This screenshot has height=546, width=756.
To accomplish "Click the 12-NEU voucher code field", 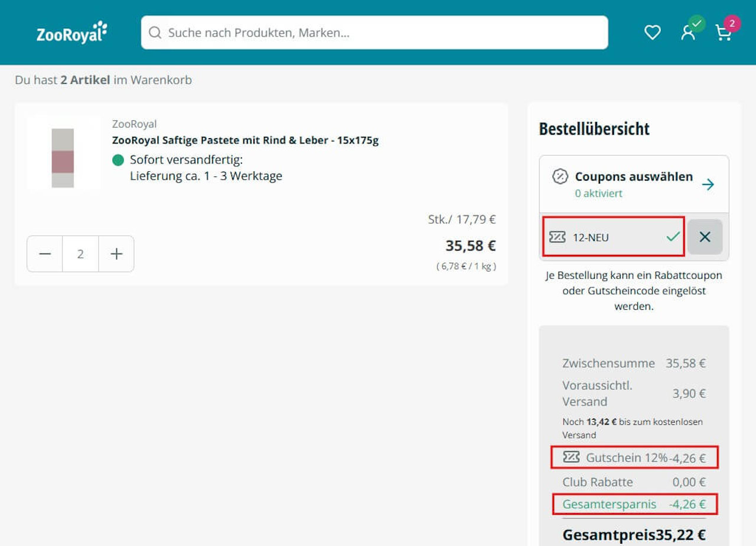I will coord(614,237).
